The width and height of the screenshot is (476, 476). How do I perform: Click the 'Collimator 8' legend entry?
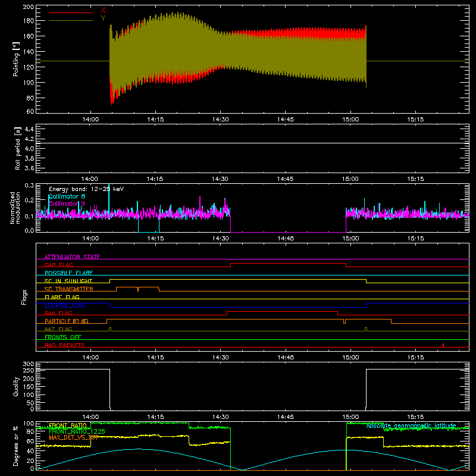(x=67, y=196)
